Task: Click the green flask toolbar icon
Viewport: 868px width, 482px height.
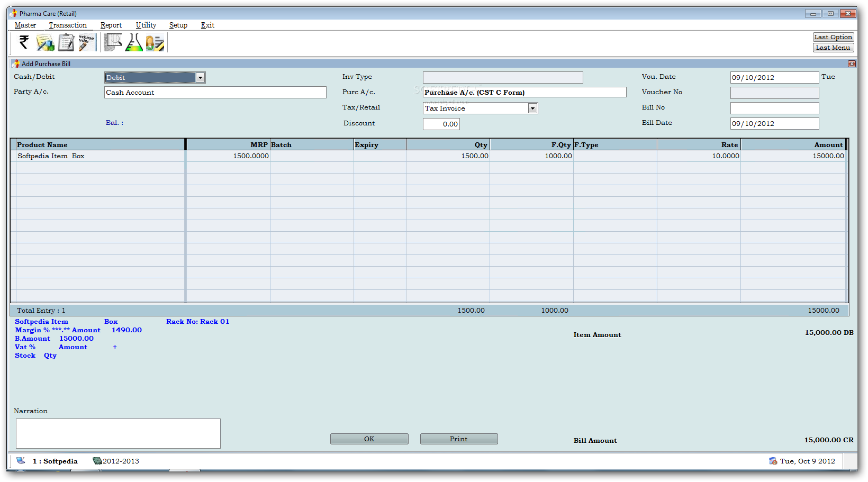Action: [134, 42]
